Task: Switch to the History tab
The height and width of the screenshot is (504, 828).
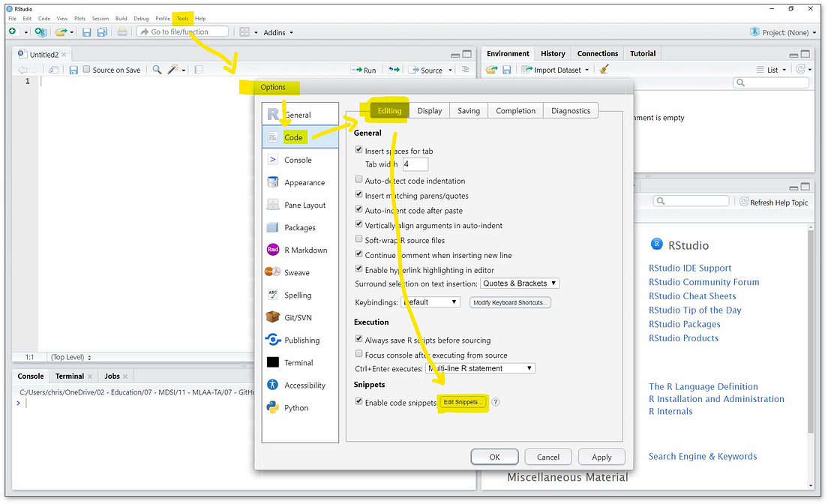Action: point(553,53)
